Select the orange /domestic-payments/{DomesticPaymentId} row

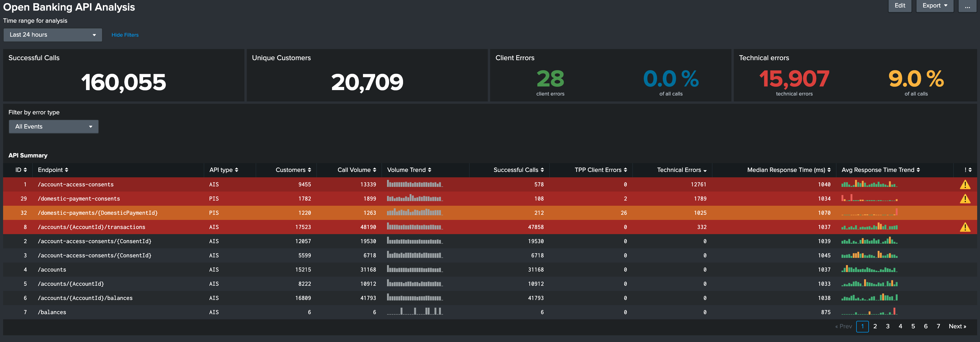(x=97, y=213)
